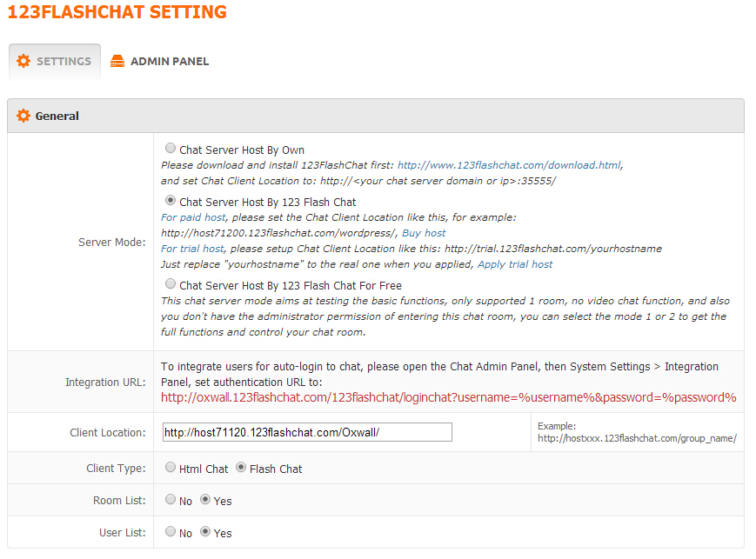Set Room List to Yes

point(205,500)
